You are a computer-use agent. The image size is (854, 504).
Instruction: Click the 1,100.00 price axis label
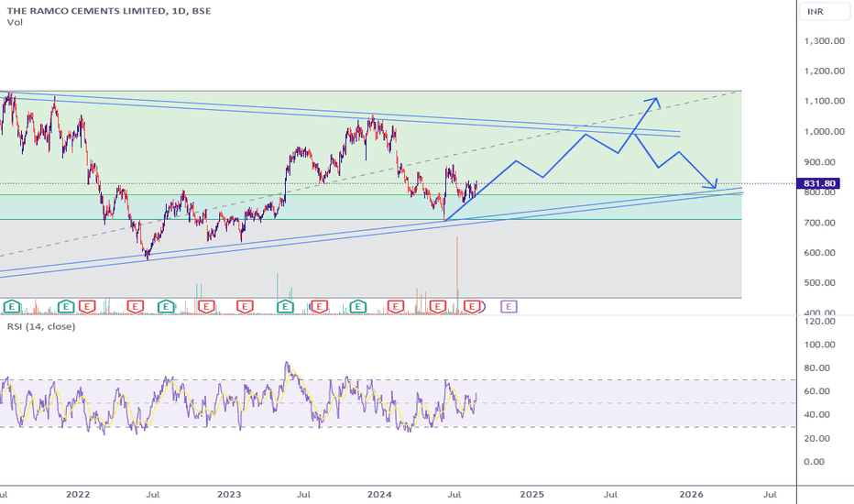(x=824, y=101)
